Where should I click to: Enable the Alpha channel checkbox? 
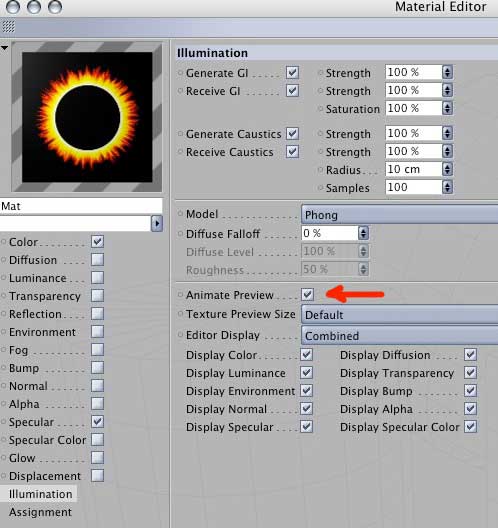[97, 404]
